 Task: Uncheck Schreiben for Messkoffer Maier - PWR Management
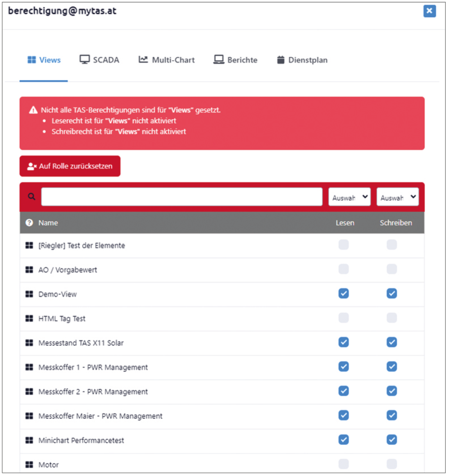(392, 415)
